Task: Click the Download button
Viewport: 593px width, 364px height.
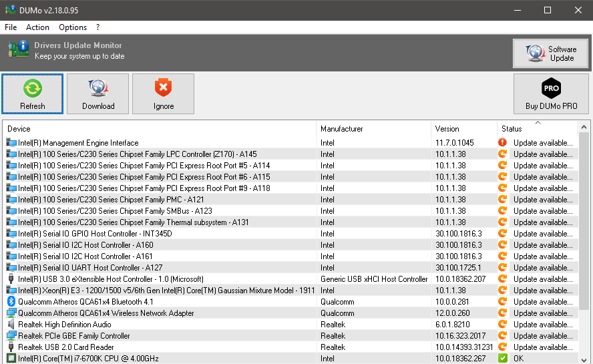Action: click(98, 94)
